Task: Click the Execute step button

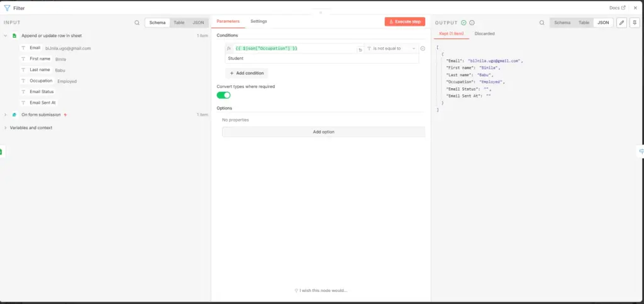Action: click(404, 21)
